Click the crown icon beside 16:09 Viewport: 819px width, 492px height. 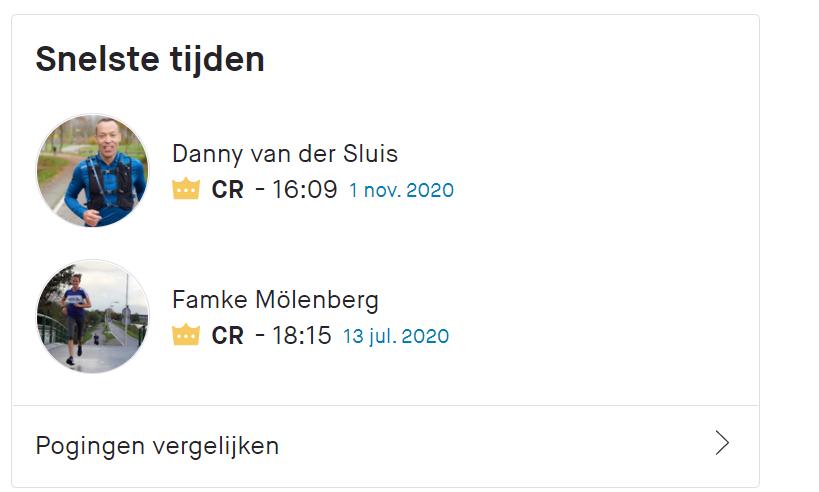click(186, 189)
